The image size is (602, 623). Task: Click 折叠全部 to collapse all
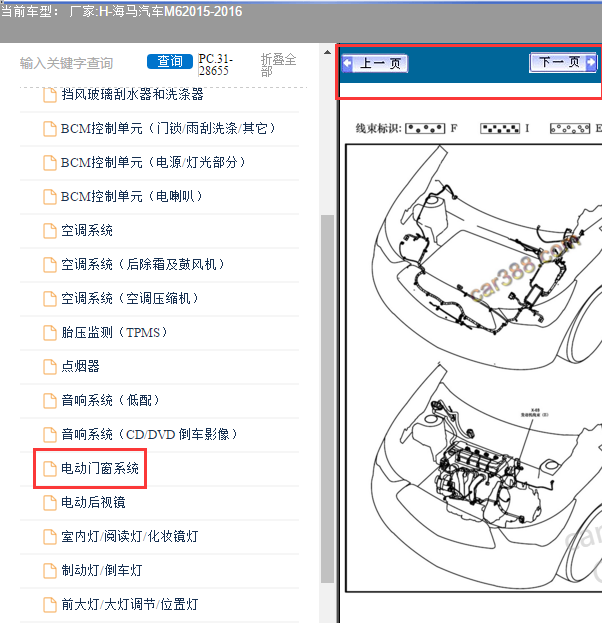point(278,64)
